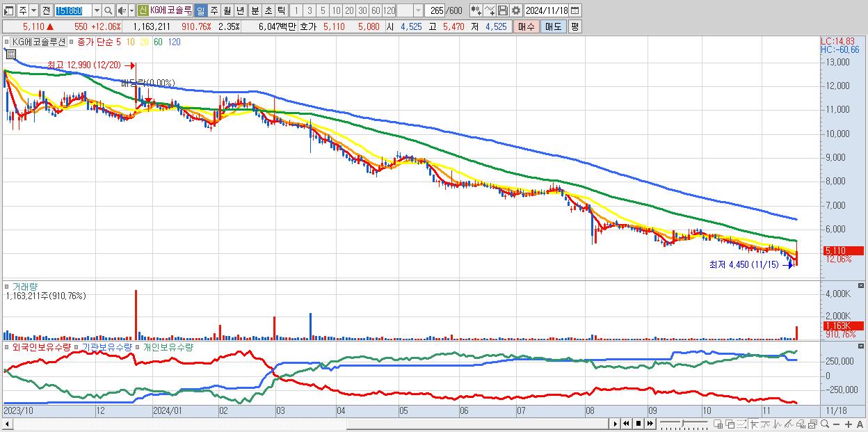868x432 pixels.
Task: Click the 개인보유수량 legend label
Action: [x=168, y=346]
